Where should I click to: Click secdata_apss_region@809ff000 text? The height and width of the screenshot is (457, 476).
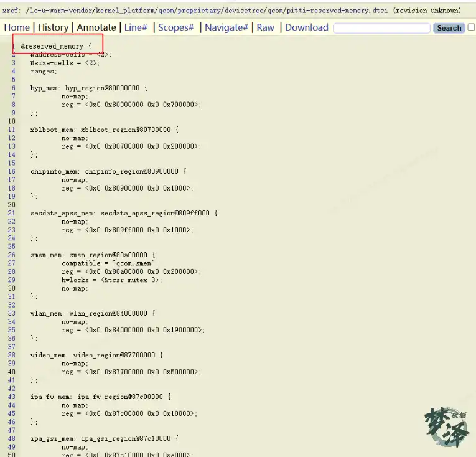(155, 213)
